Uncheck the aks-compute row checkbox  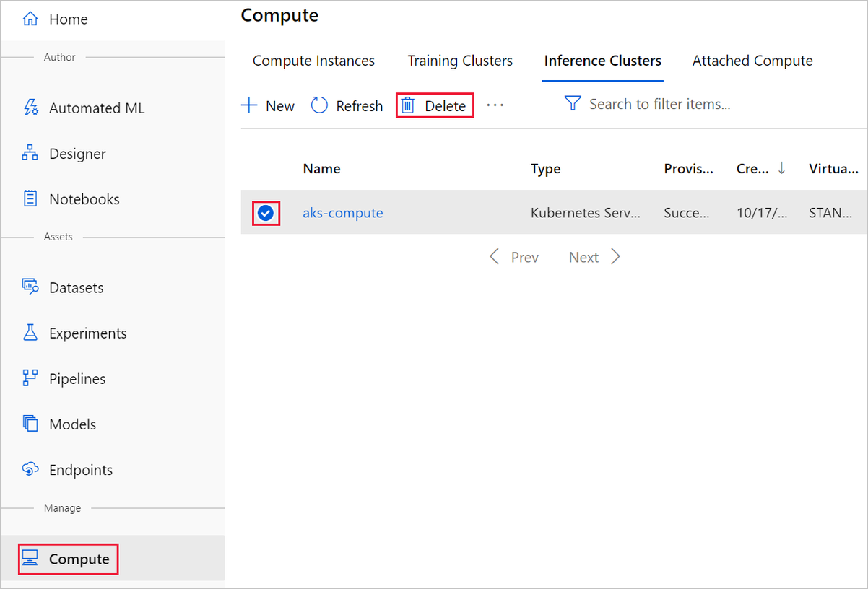(x=266, y=213)
